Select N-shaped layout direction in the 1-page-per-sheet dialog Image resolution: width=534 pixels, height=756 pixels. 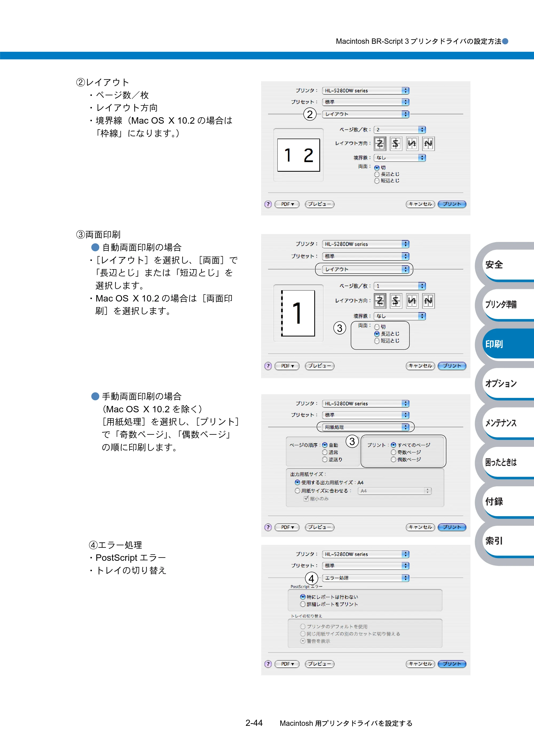pyautogui.click(x=428, y=301)
